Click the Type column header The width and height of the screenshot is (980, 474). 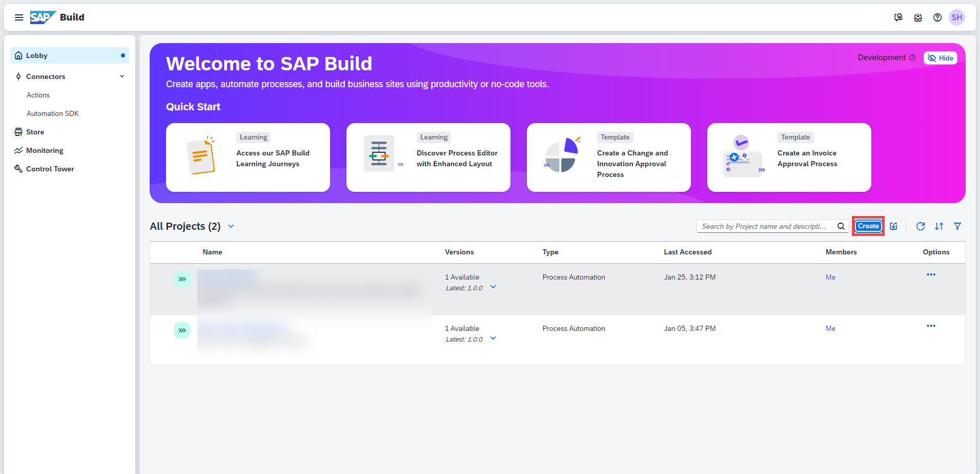point(550,252)
